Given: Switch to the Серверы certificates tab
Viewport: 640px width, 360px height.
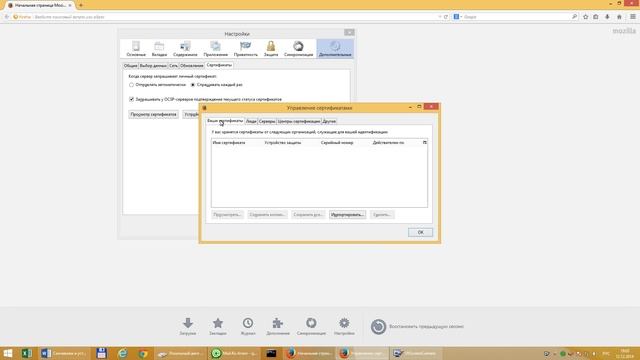Looking at the screenshot, I should [x=267, y=121].
